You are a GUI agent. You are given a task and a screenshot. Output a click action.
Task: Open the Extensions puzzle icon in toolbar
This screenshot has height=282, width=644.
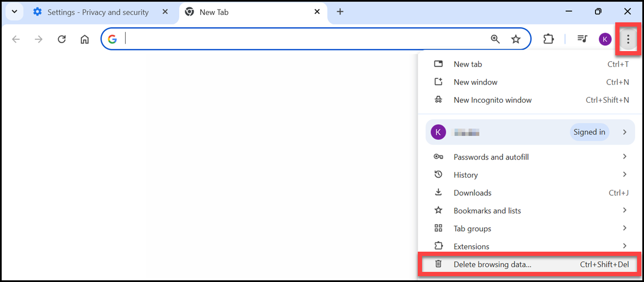(548, 39)
